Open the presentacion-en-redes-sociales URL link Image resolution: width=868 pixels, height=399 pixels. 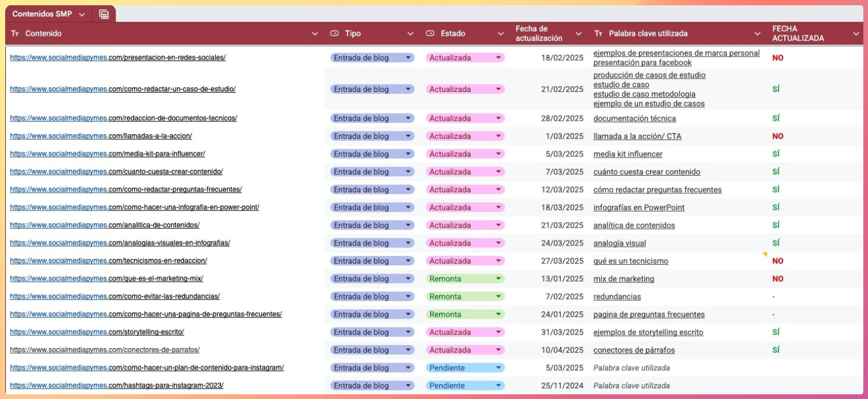[117, 57]
